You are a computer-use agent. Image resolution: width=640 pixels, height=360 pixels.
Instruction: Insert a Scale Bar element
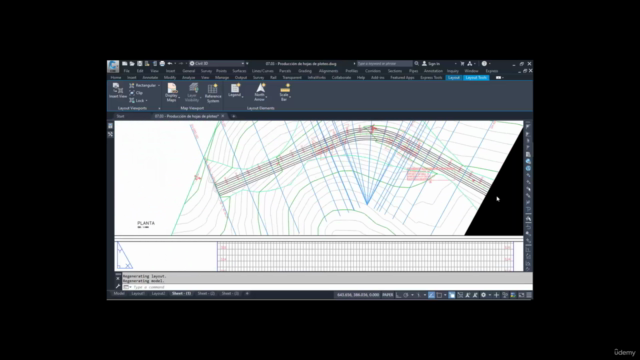[284, 92]
